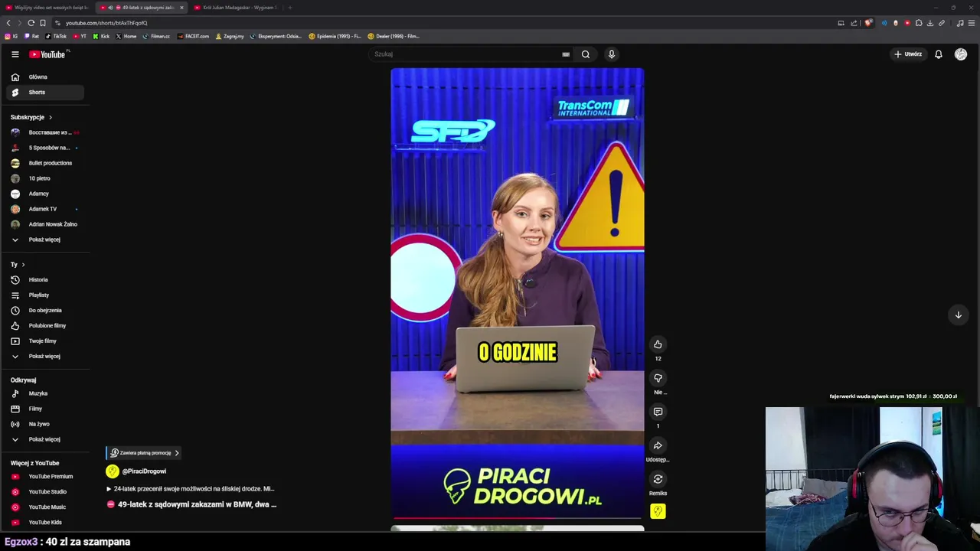Start voice search with the microphone icon
Image resolution: width=980 pixels, height=551 pixels.
[612, 54]
